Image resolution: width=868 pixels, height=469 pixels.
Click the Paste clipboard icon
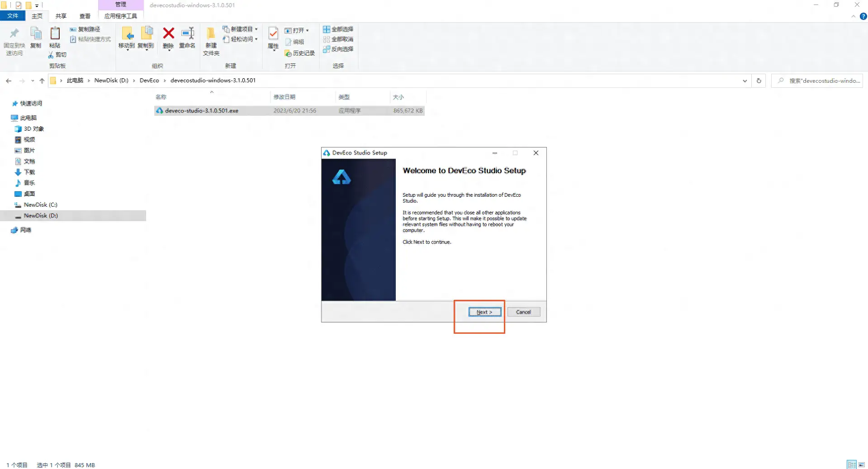click(55, 34)
